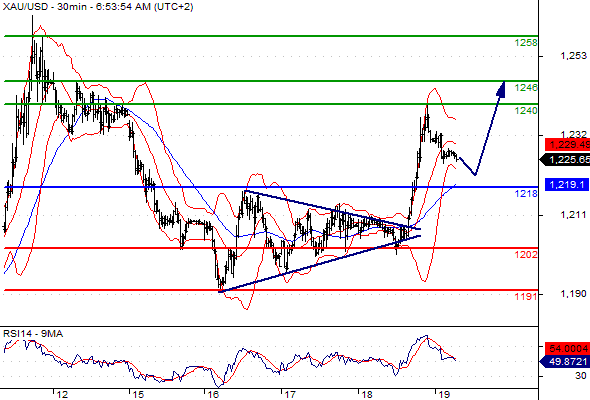This screenshot has height=400, width=590.
Task: Click the 1,211 price axis value
Action: (573, 215)
